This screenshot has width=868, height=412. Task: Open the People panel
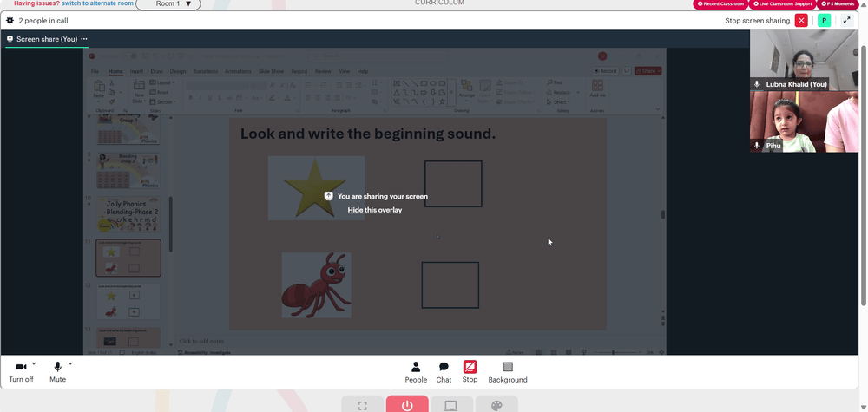[x=416, y=372]
